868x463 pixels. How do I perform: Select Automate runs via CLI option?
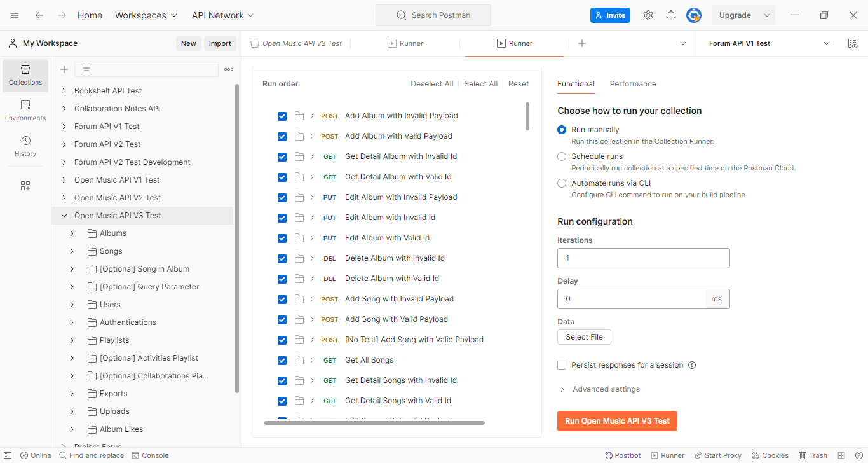pos(562,183)
